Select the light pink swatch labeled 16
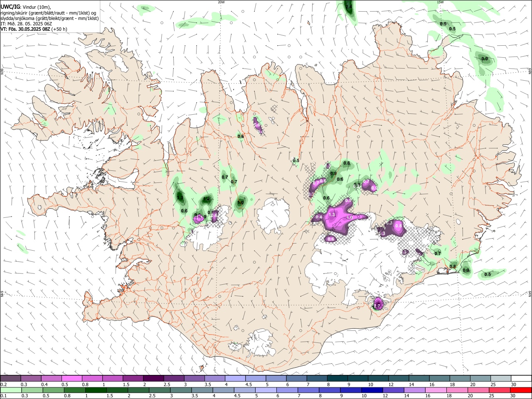The height and width of the screenshot is (399, 532). pos(435,390)
